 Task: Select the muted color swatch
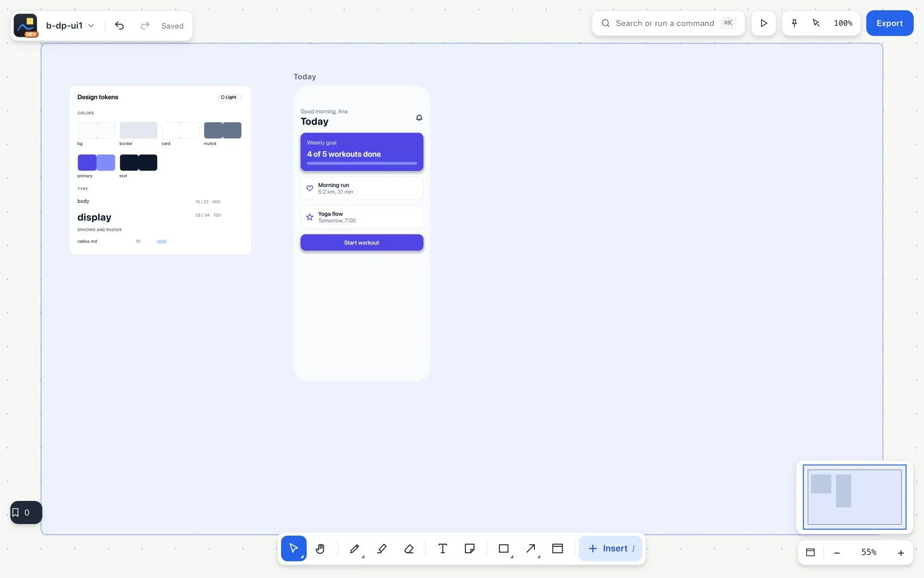point(223,130)
